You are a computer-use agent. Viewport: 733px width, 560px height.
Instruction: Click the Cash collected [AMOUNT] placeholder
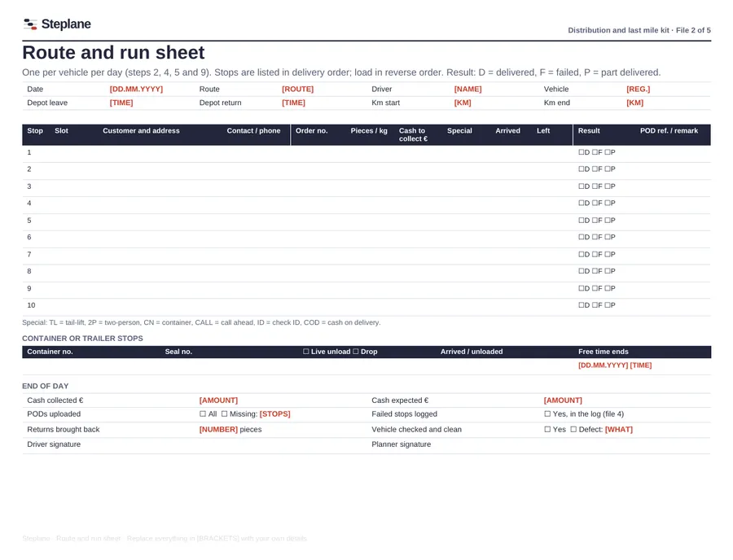pyautogui.click(x=218, y=400)
